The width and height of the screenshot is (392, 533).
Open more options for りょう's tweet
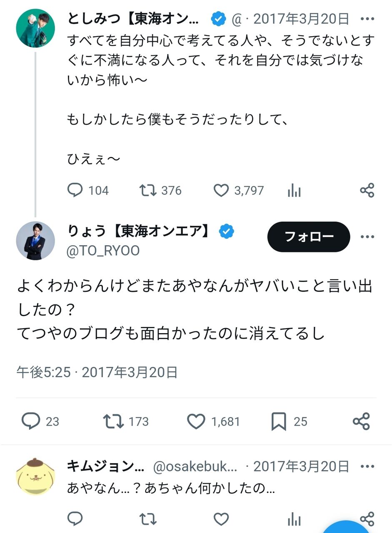[367, 237]
